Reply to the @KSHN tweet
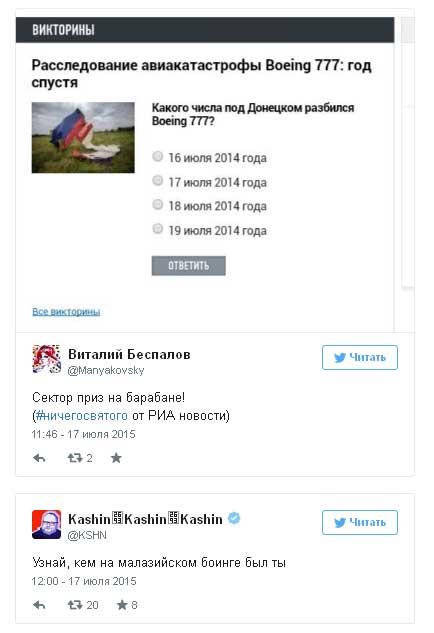This screenshot has height=633, width=434. point(39,605)
